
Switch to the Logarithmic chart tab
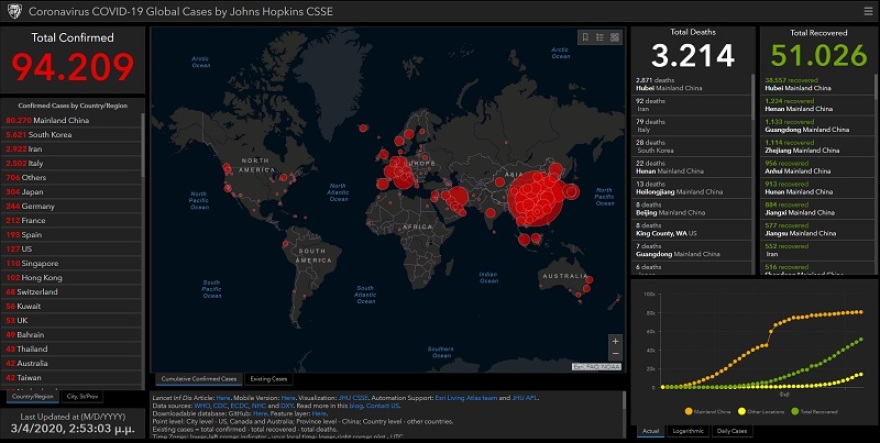687,431
